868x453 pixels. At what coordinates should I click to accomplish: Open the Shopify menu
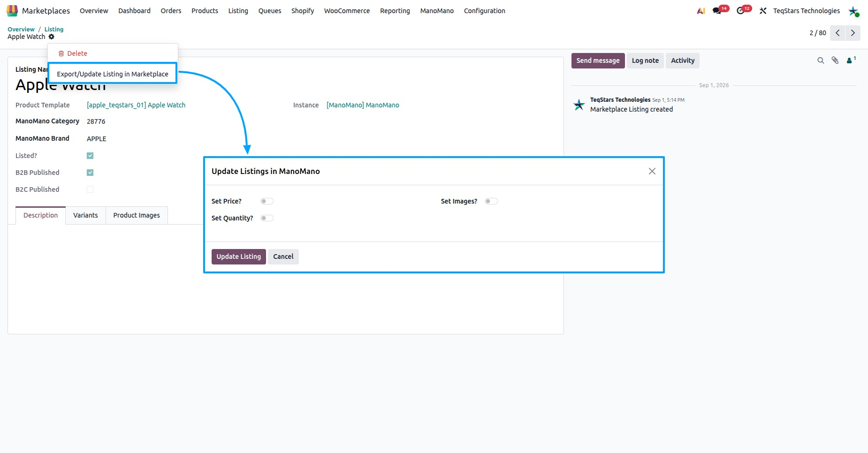coord(303,11)
